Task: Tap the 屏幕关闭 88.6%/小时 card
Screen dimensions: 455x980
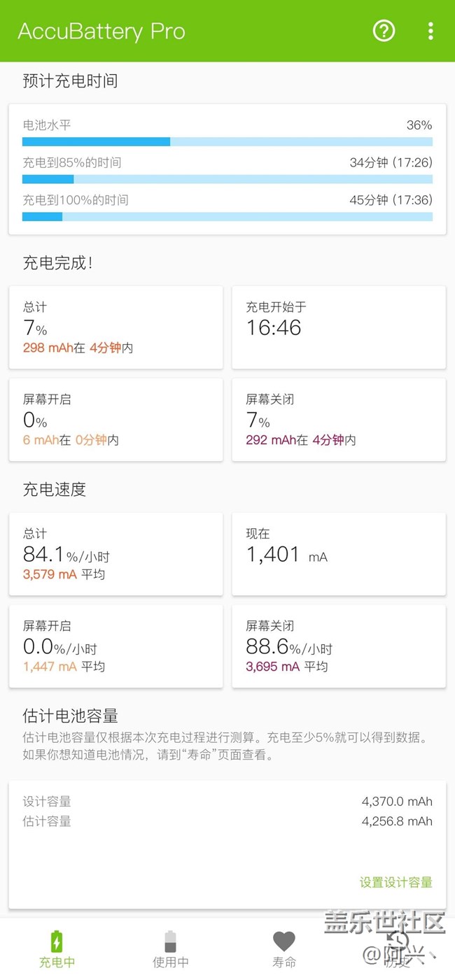Action: 339,646
